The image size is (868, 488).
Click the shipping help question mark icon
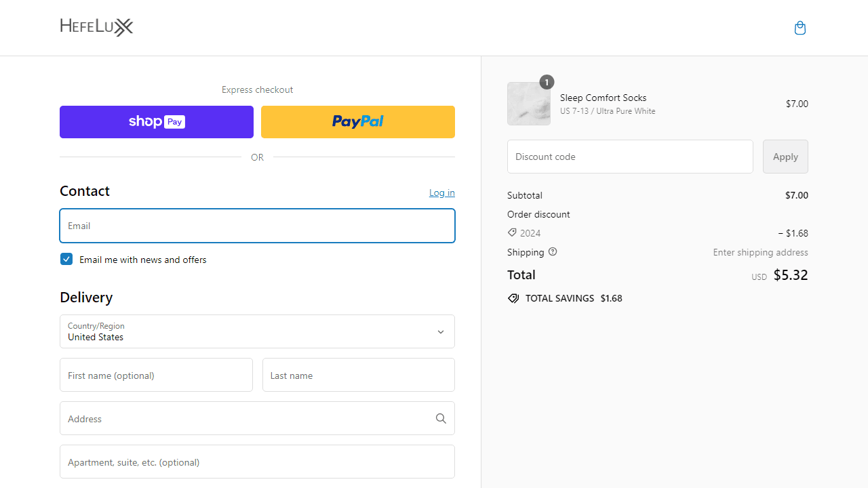[x=553, y=251]
